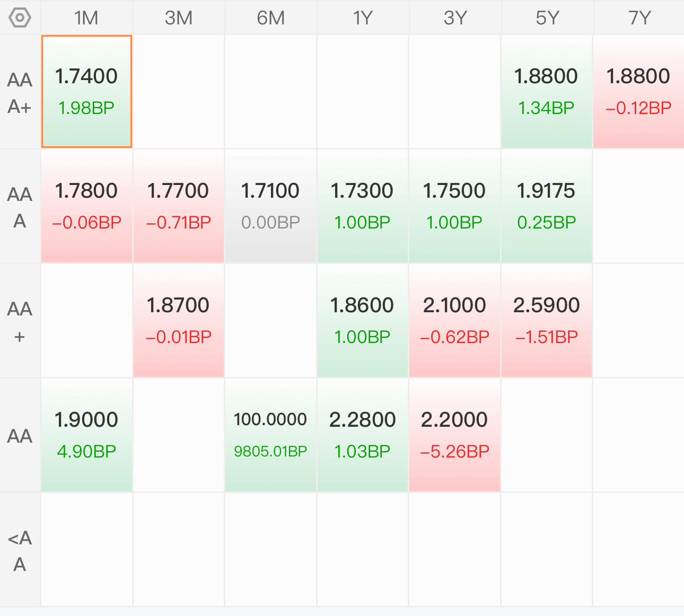Open the AA 6M cell showing 100.0000
Screen dimensions: 684x616
click(x=271, y=435)
